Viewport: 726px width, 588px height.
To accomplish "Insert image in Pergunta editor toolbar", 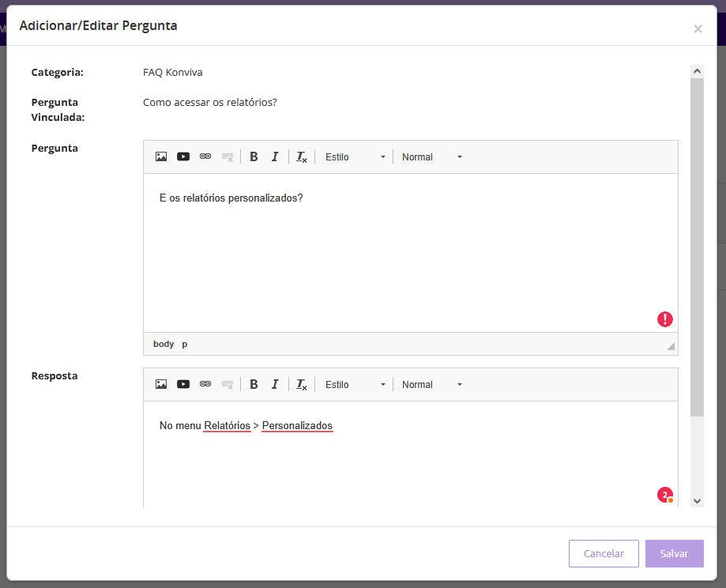I will click(161, 156).
